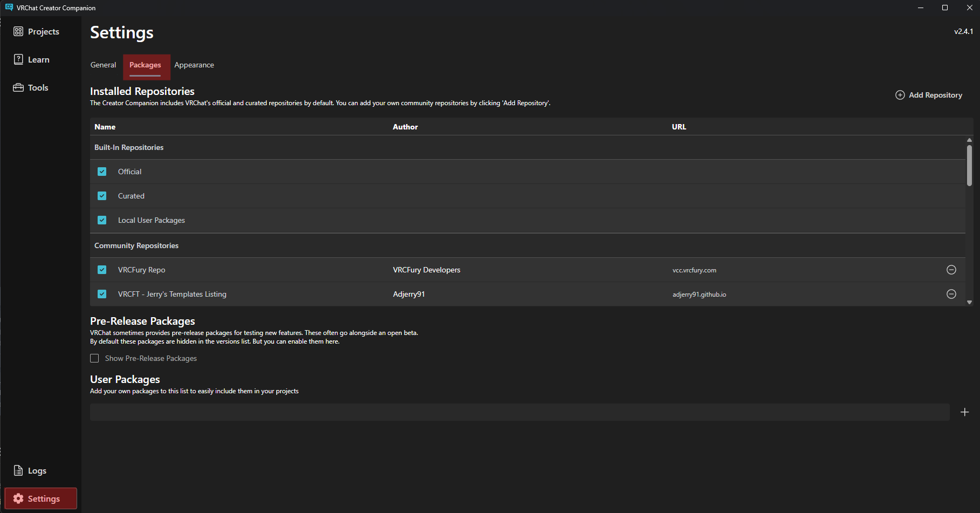Open the Tools toolbox icon
The image size is (980, 513).
pyautogui.click(x=18, y=87)
